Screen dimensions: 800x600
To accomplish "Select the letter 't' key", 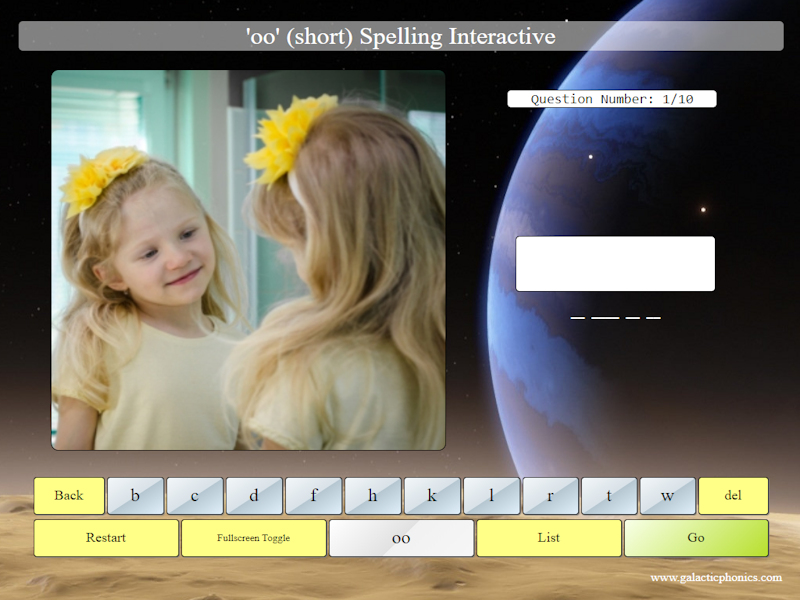I will point(609,495).
